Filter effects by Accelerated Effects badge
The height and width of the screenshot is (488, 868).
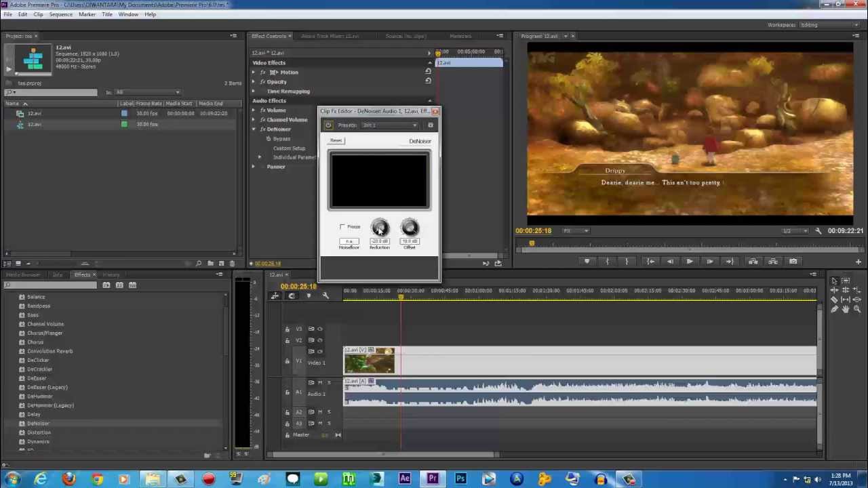106,285
